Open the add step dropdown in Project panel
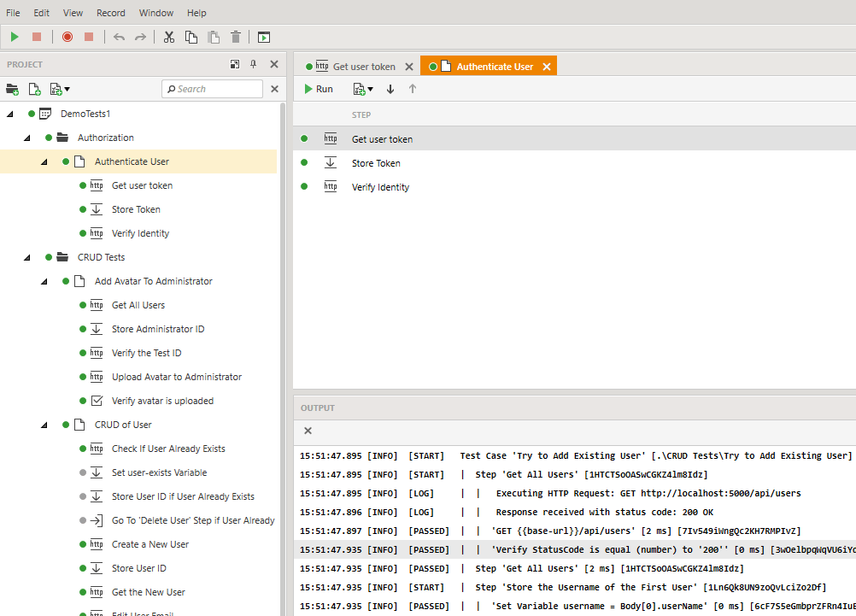Screen dimensions: 856x616 tap(60, 89)
